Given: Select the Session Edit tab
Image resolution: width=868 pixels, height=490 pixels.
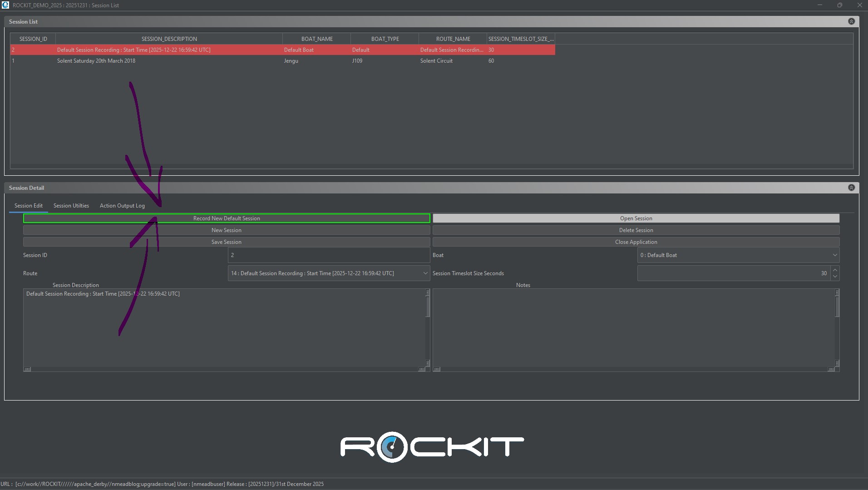Looking at the screenshot, I should [x=29, y=206].
